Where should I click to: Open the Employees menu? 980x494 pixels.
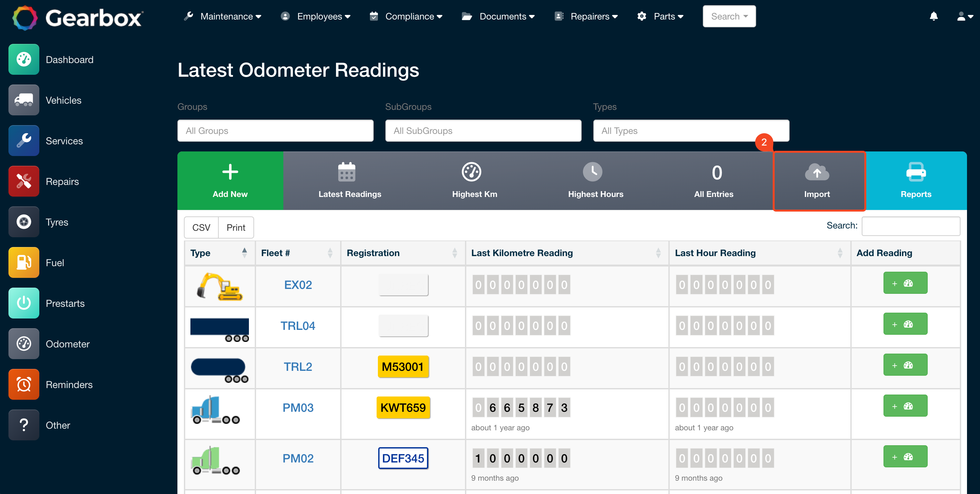[x=316, y=16]
